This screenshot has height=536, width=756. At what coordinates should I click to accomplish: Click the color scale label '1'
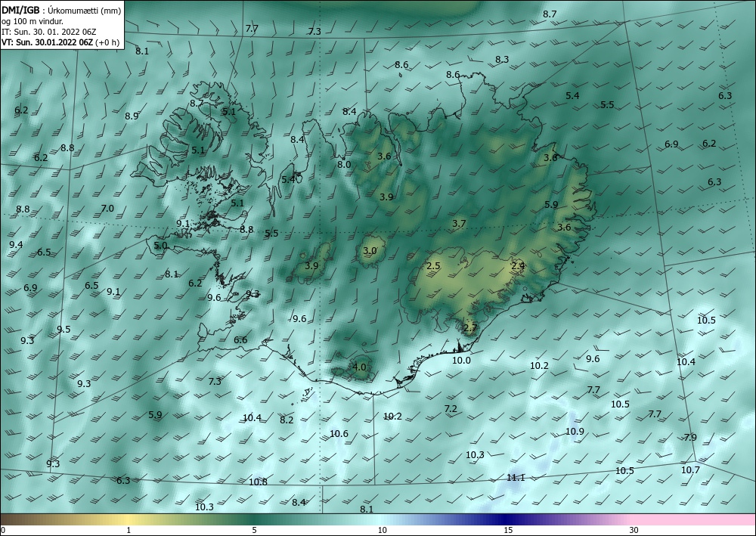pos(128,530)
